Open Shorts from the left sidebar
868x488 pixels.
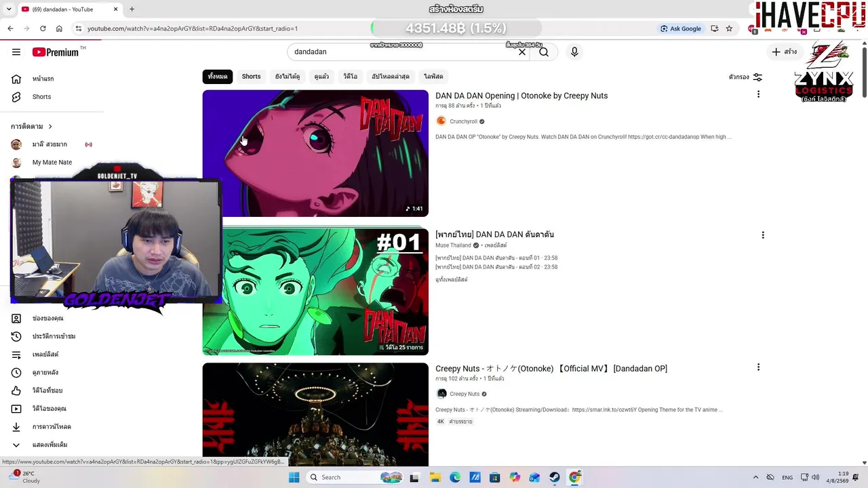coord(41,97)
